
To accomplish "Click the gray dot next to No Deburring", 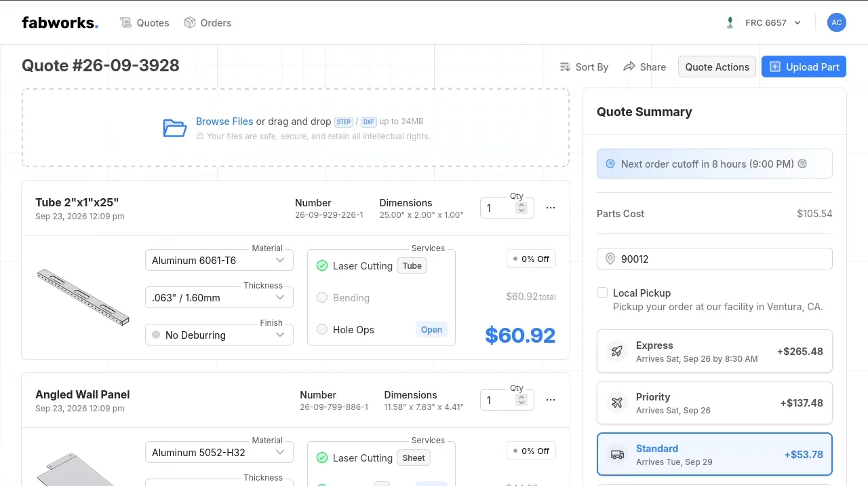I will [156, 335].
